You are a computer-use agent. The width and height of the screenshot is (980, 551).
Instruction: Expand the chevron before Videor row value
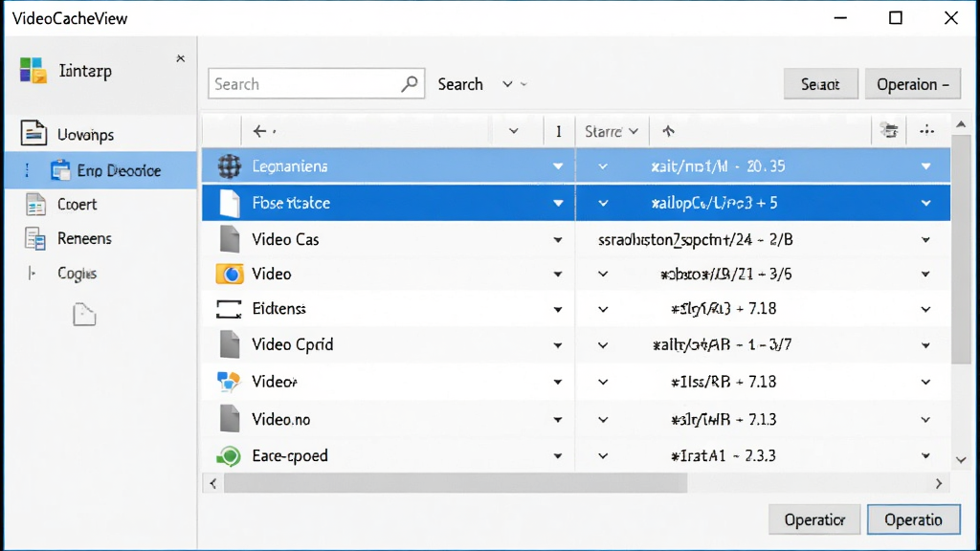tap(603, 382)
